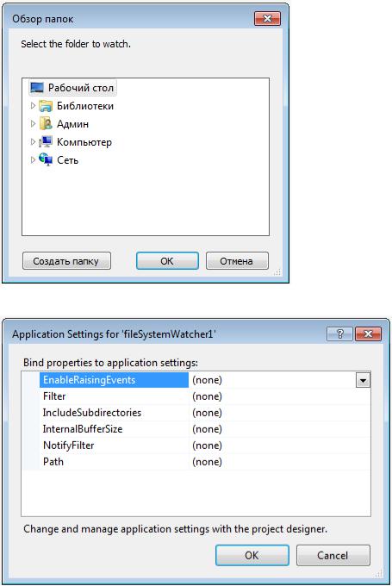Click the (none) value for InternalBufferSize

coord(207,429)
